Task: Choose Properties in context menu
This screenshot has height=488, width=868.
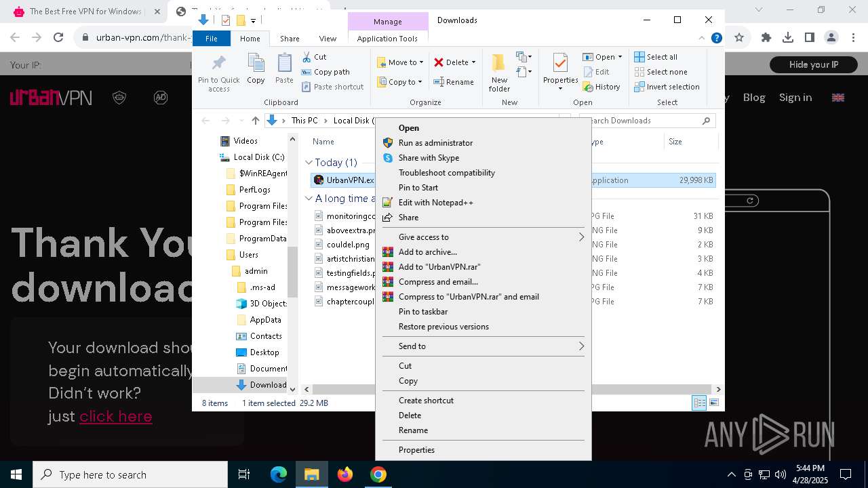Action: (x=483, y=450)
